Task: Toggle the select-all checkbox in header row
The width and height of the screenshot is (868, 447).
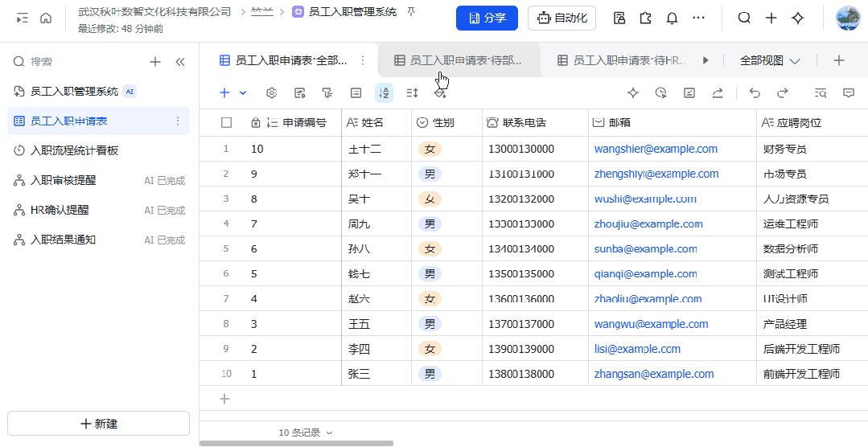Action: click(x=226, y=123)
